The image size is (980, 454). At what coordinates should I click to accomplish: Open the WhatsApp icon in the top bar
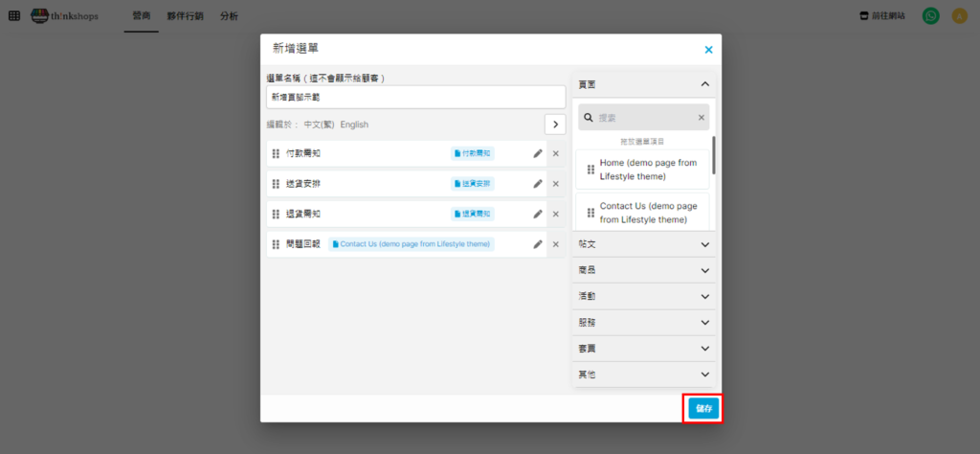930,16
